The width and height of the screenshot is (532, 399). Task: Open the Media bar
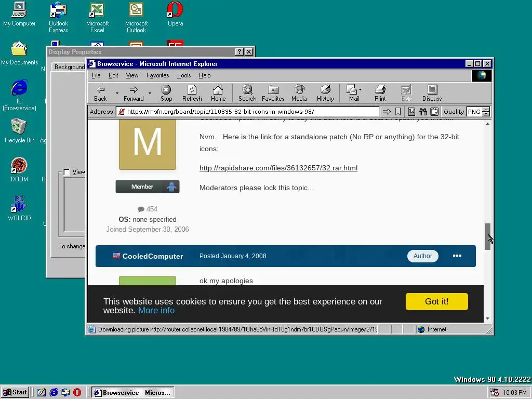pyautogui.click(x=299, y=94)
